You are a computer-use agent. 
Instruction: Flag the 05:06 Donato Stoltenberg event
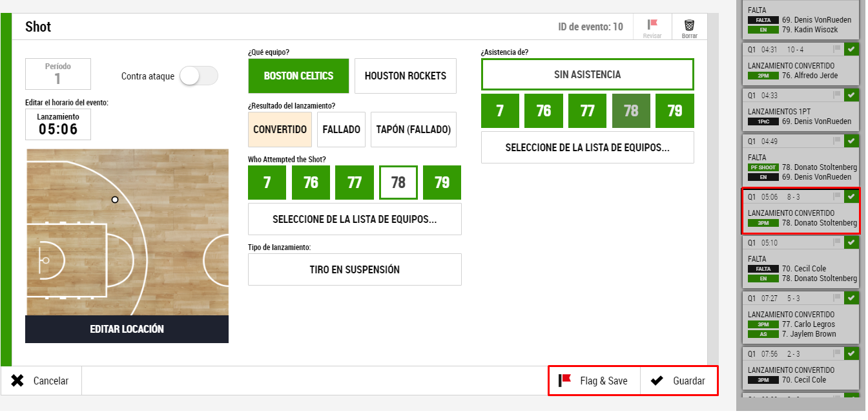pyautogui.click(x=837, y=196)
